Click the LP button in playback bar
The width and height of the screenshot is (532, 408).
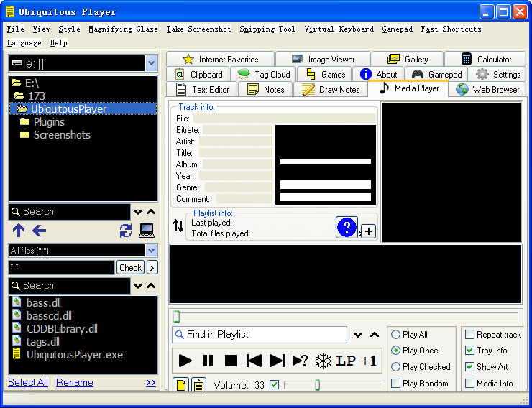[x=346, y=361]
